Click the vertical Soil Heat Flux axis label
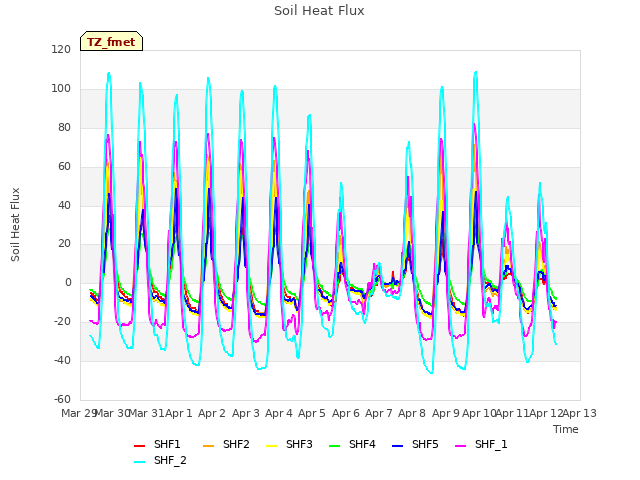 (x=15, y=224)
